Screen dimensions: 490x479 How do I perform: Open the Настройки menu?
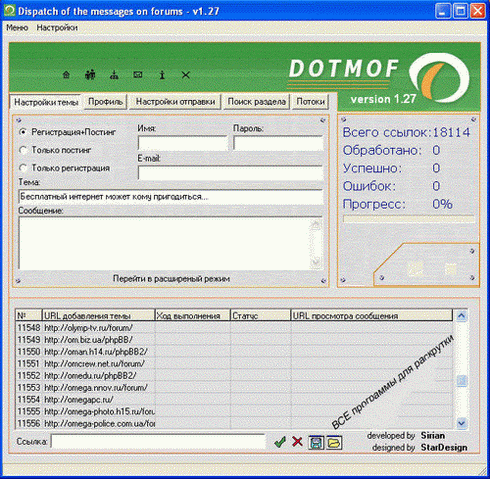[57, 28]
